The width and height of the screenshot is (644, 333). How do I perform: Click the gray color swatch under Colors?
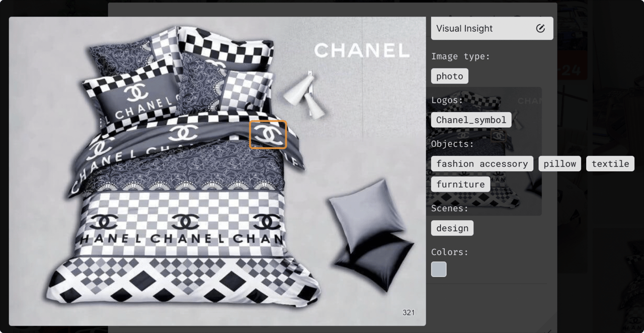(x=438, y=269)
